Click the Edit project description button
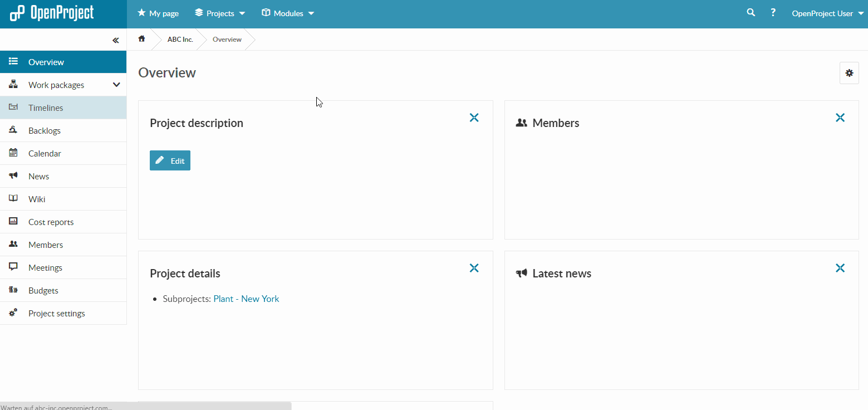The width and height of the screenshot is (868, 410). pyautogui.click(x=170, y=160)
